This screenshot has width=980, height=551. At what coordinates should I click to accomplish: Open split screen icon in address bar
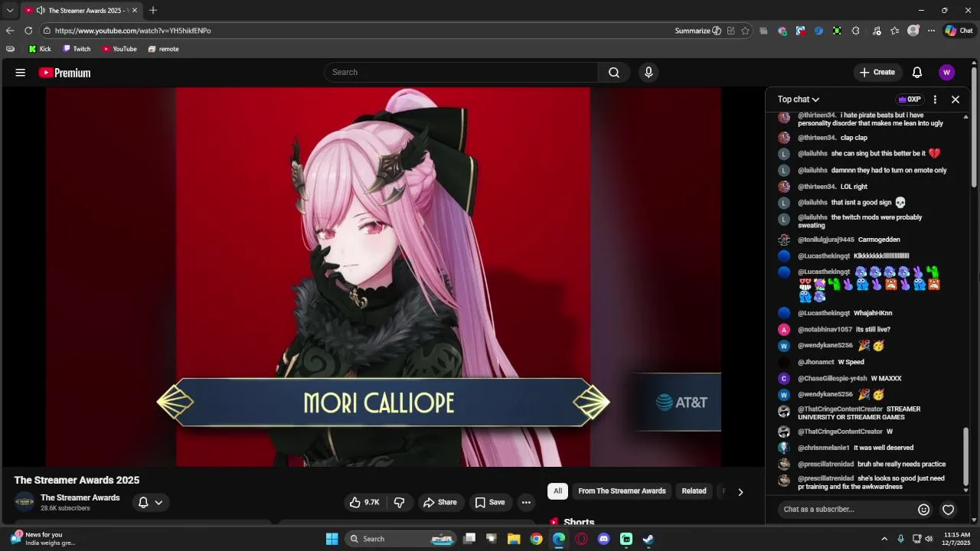pos(731,31)
